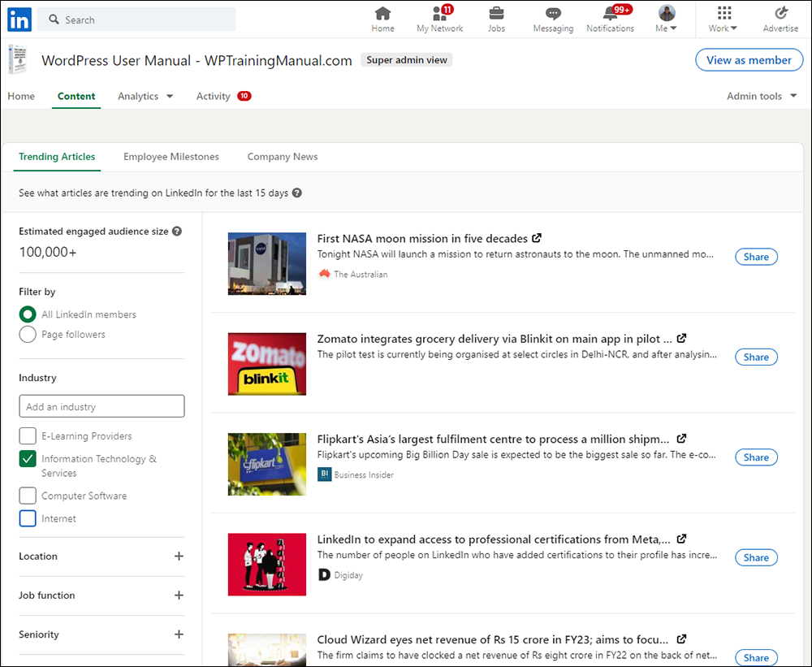Screen dimensions: 812x667
Task: Open Flipkart's Asia's largest fulfilment title
Action: click(x=493, y=439)
